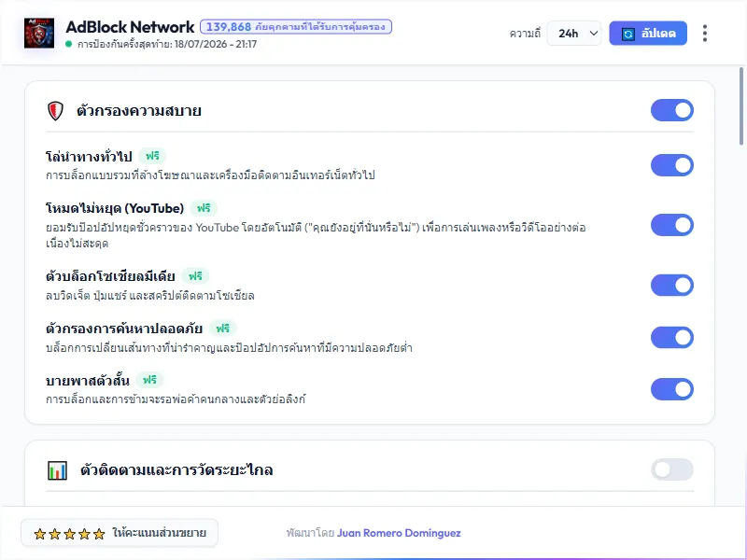Screen dimensions: 747x560
Task: Click the YouTube popup description paragraph
Action: 316,235
